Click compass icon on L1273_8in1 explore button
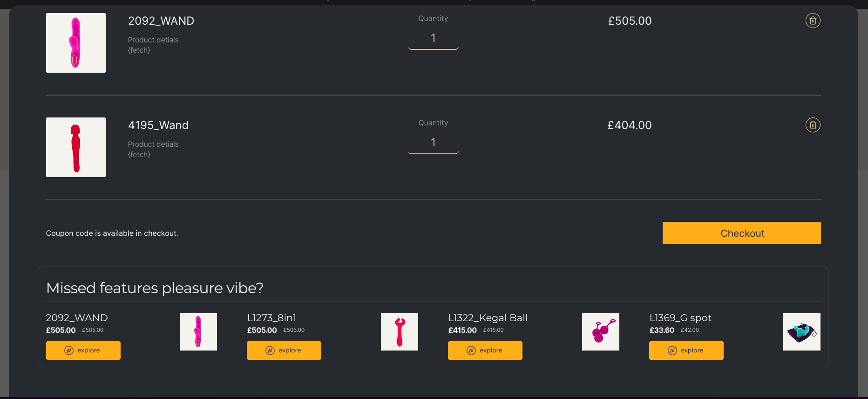 coord(270,351)
